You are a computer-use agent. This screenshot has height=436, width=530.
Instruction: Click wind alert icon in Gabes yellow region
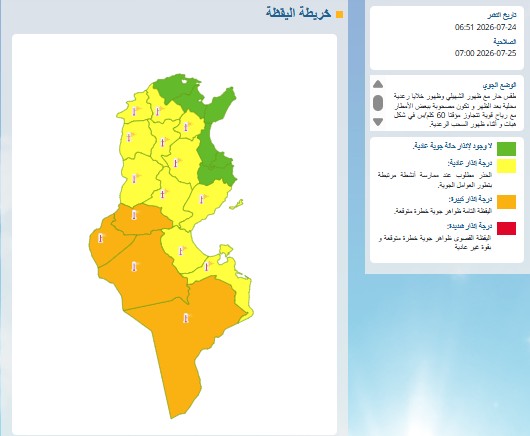pyautogui.click(x=182, y=250)
